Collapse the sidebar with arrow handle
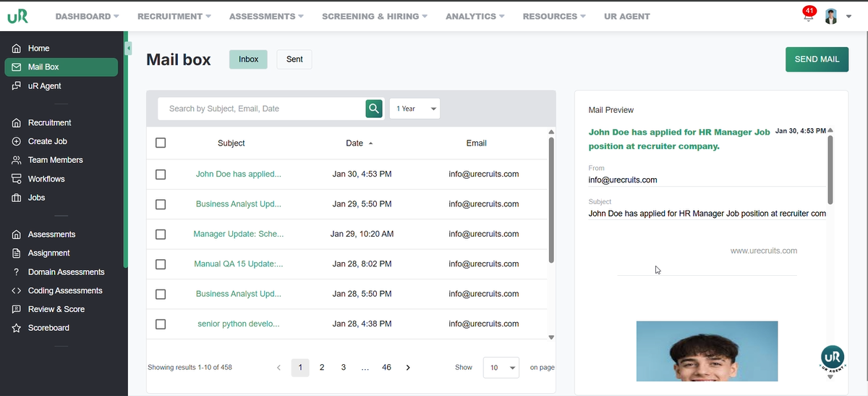This screenshot has width=868, height=396. [128, 49]
